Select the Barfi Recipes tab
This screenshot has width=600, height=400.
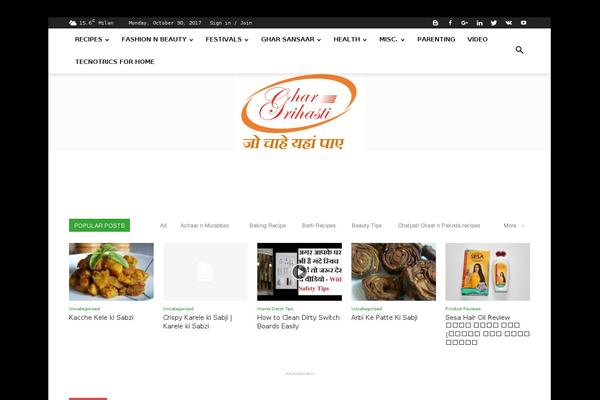click(319, 225)
